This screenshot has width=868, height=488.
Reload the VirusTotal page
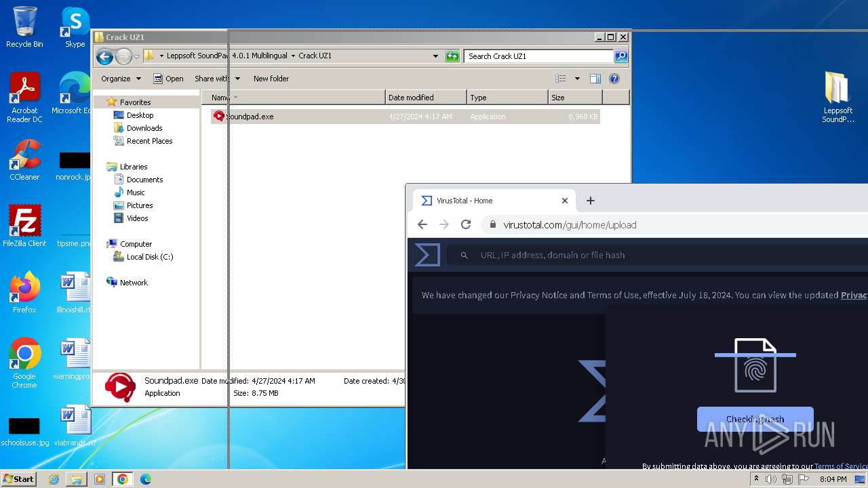coord(466,224)
